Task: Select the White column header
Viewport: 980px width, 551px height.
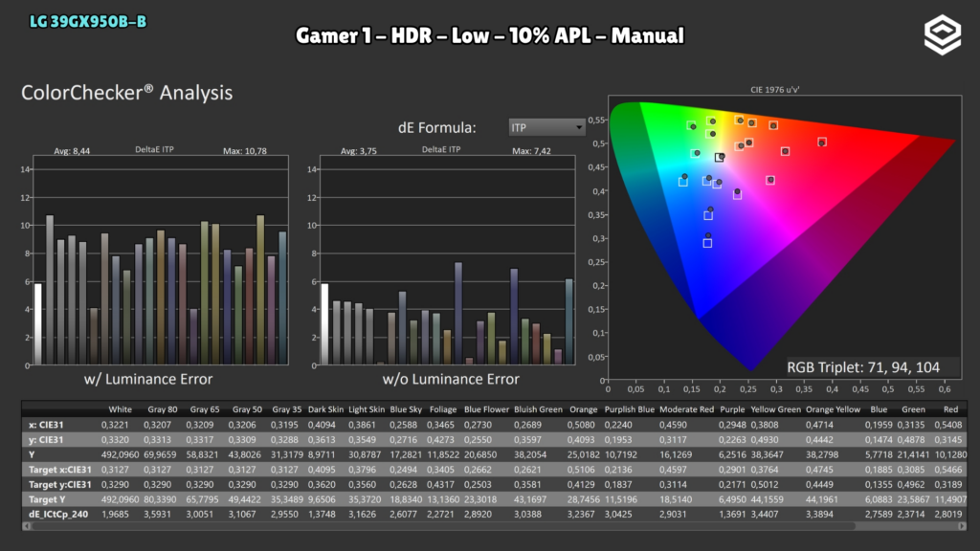Action: (120, 409)
